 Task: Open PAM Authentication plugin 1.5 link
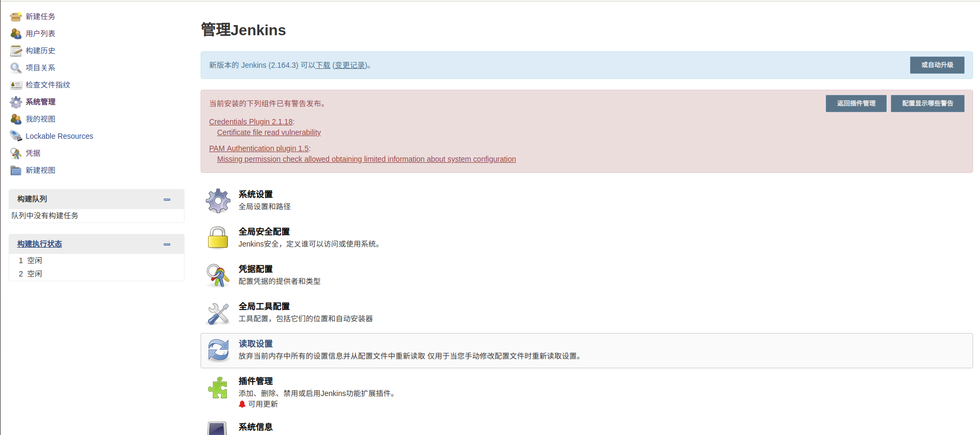259,148
